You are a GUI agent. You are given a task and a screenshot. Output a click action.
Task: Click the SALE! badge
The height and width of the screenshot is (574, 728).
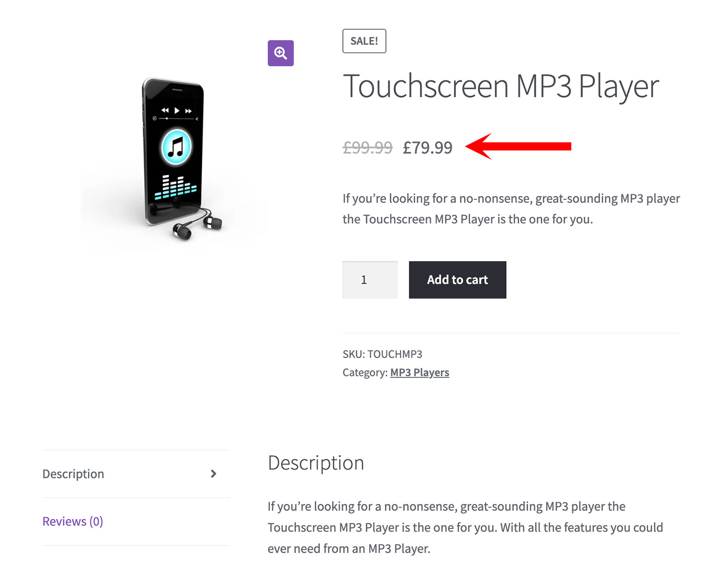click(364, 41)
